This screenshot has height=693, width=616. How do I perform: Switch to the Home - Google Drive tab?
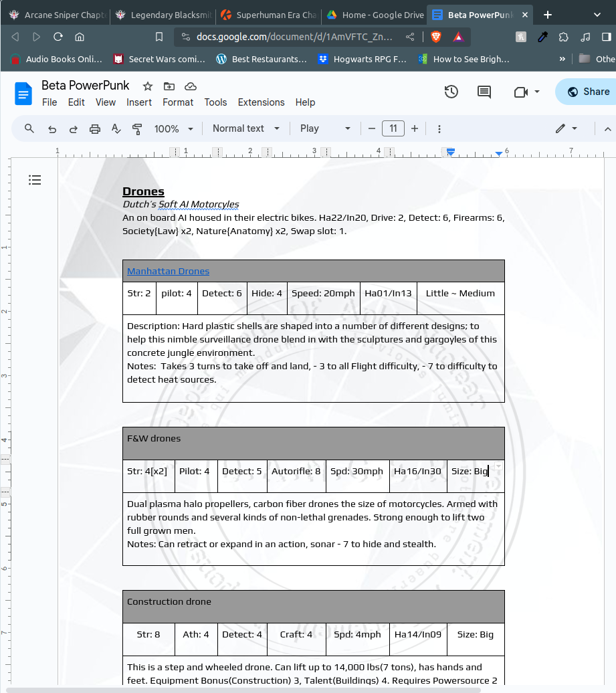pyautogui.click(x=375, y=15)
